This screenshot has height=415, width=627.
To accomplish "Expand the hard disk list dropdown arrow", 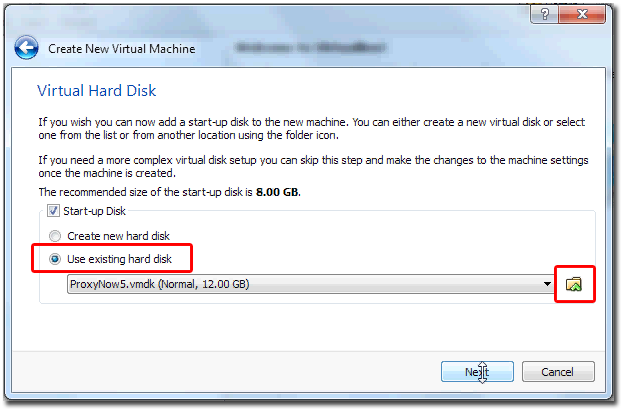I will [547, 284].
